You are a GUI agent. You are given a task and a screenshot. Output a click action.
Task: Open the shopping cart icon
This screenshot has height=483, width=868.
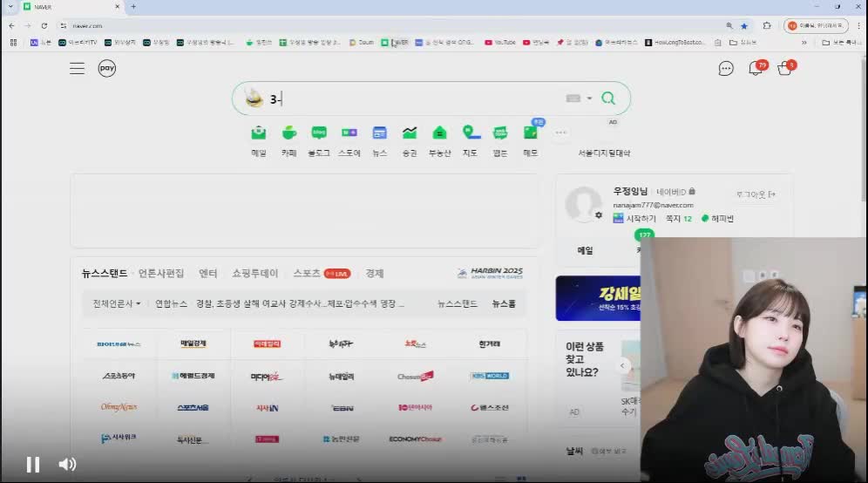click(785, 68)
